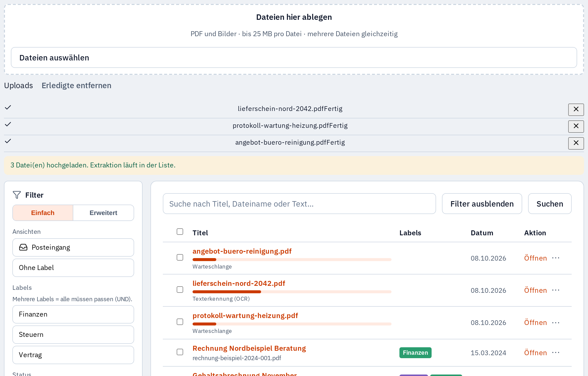Filter by the Vertrag label
588x376 pixels.
(73, 355)
